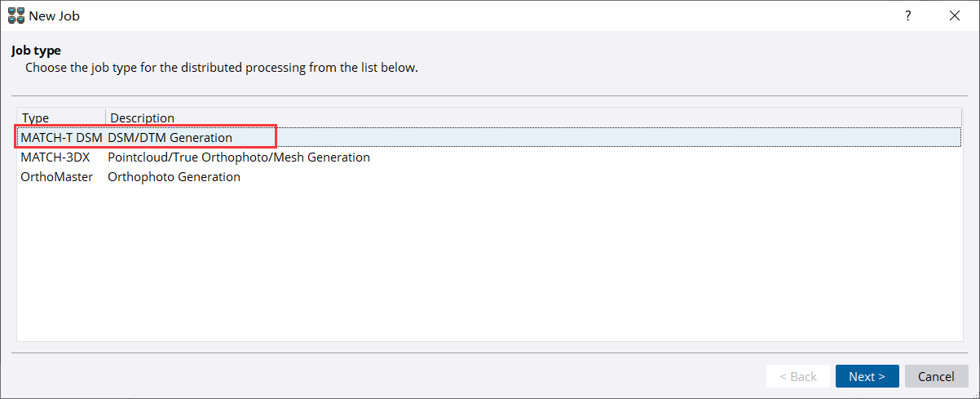Click the Orthophoto Generation description cell

[x=174, y=176]
